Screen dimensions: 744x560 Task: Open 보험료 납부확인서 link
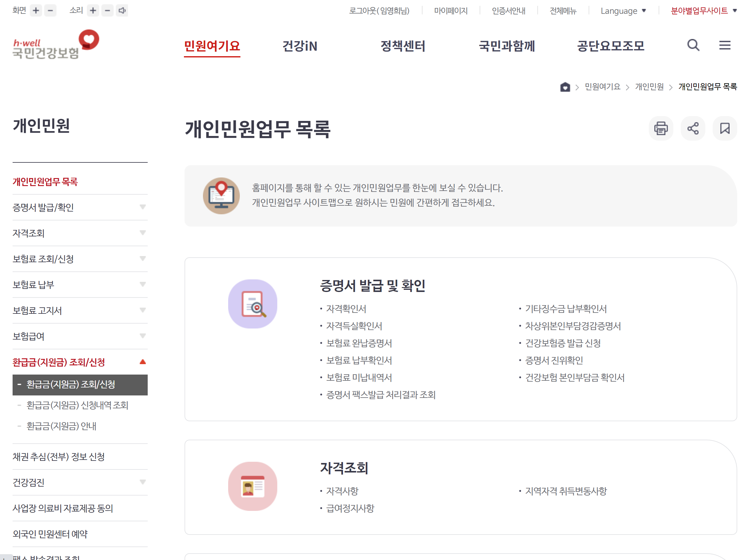pos(359,360)
